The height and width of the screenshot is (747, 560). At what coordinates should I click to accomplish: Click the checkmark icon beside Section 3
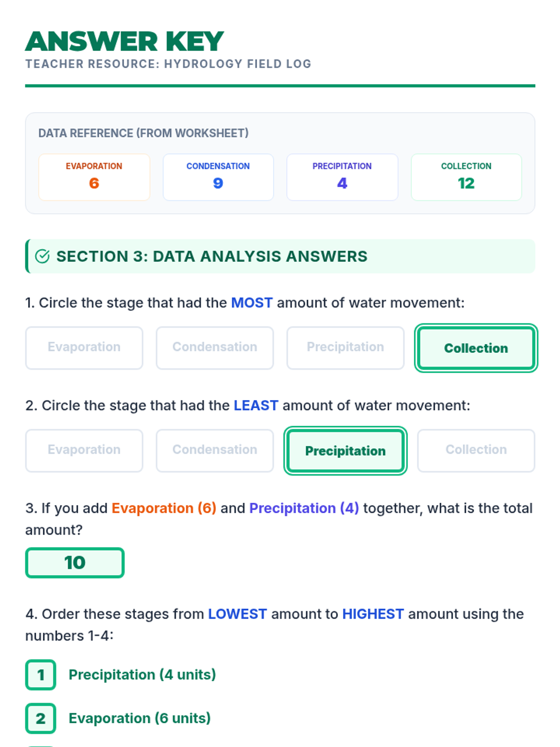[x=42, y=256]
